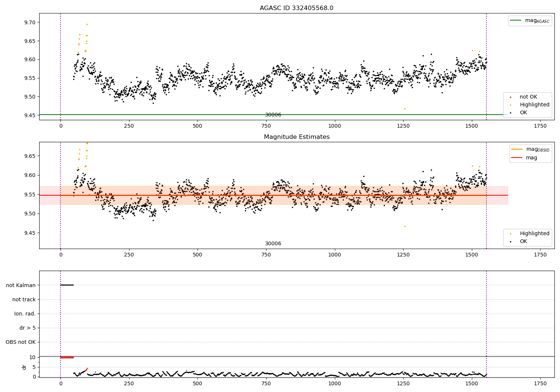Screen dimensions: 560x392
Task: Select the red line sample beside the "mag" legend entry
Action: (x=517, y=158)
